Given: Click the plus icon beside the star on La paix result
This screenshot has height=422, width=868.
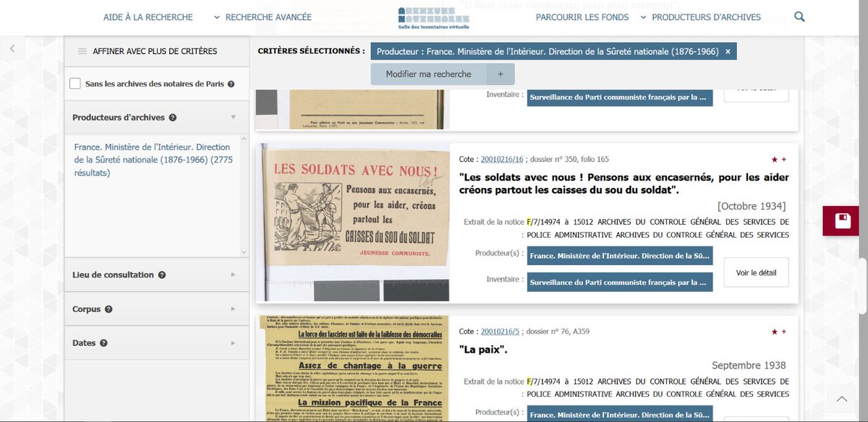Looking at the screenshot, I should coord(783,331).
